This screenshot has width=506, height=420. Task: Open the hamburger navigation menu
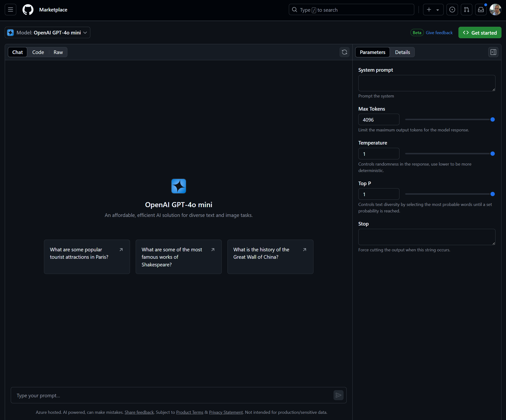(x=10, y=10)
